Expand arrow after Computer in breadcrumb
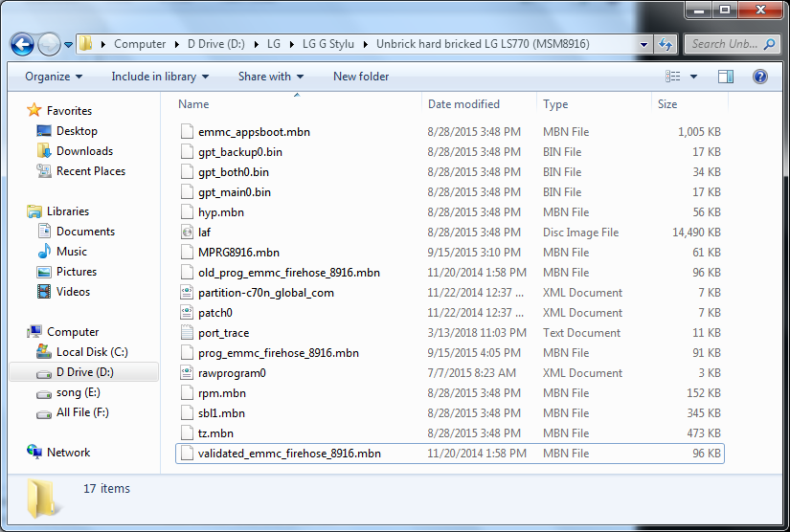790x532 pixels. [x=177, y=44]
